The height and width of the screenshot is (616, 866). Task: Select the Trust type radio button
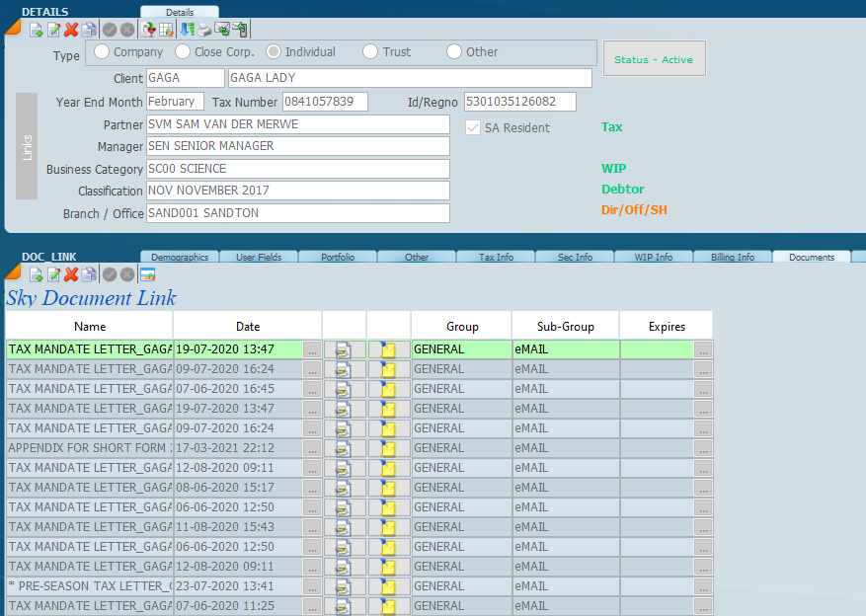370,52
